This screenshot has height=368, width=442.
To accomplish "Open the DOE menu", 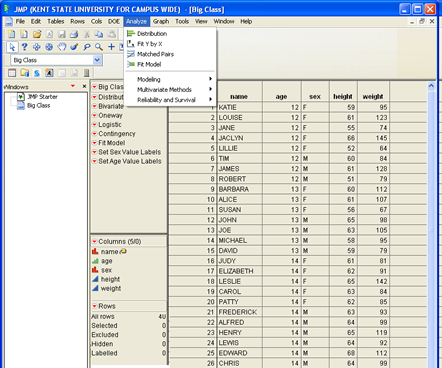I will pos(114,21).
